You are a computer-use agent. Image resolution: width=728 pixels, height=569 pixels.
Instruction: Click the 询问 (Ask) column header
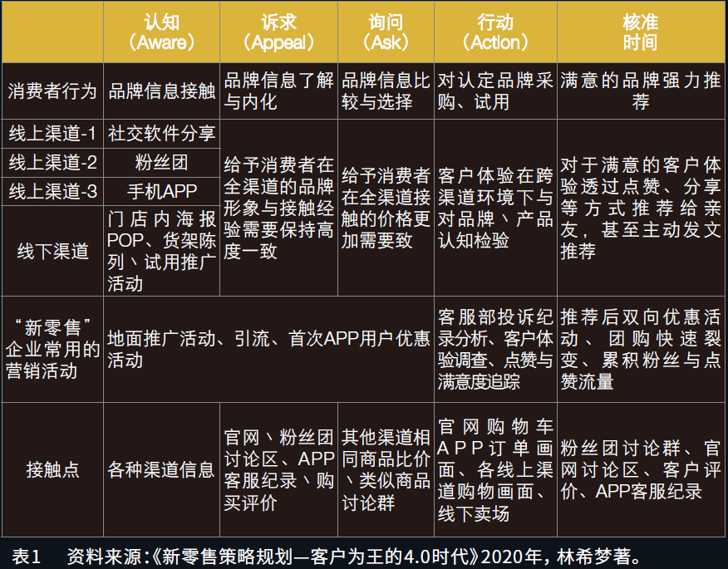386,32
